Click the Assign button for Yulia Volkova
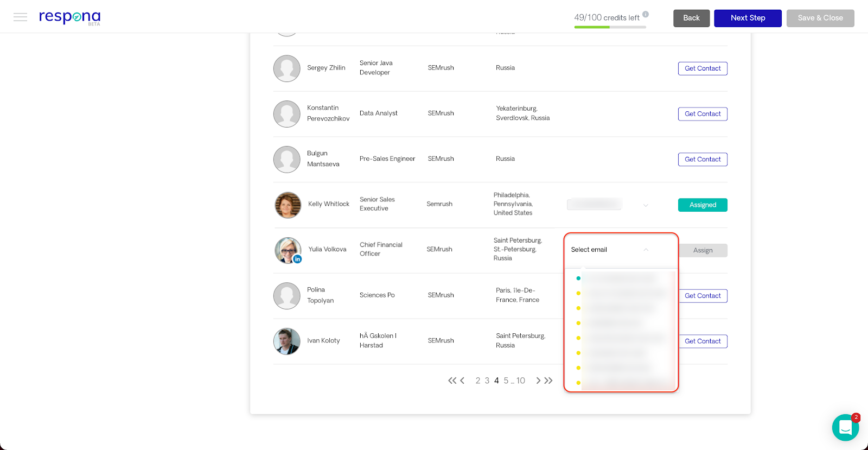Viewport: 868px width, 450px height. pos(703,250)
